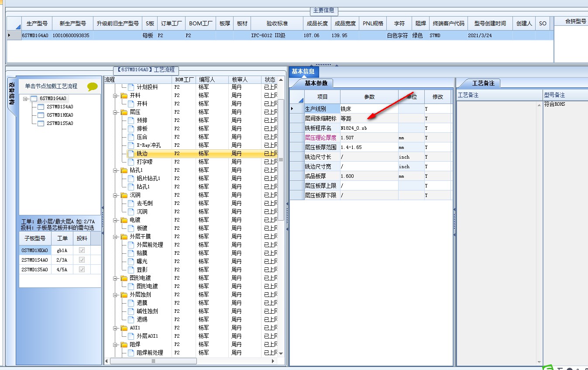Toggle 投料 checkbox for 2S7MD1S4A0
Screen dimensions: 588x370
tap(82, 260)
